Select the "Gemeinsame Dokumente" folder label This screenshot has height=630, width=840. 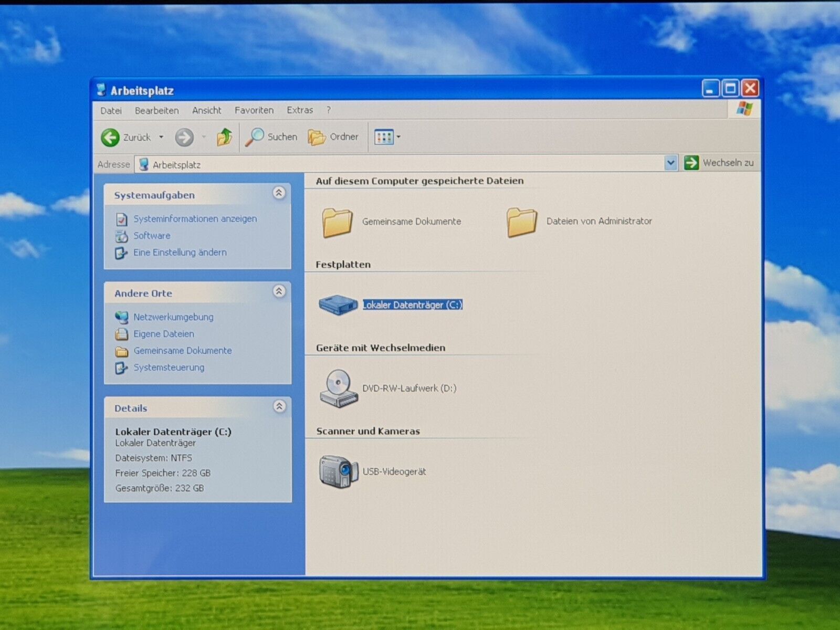click(412, 222)
